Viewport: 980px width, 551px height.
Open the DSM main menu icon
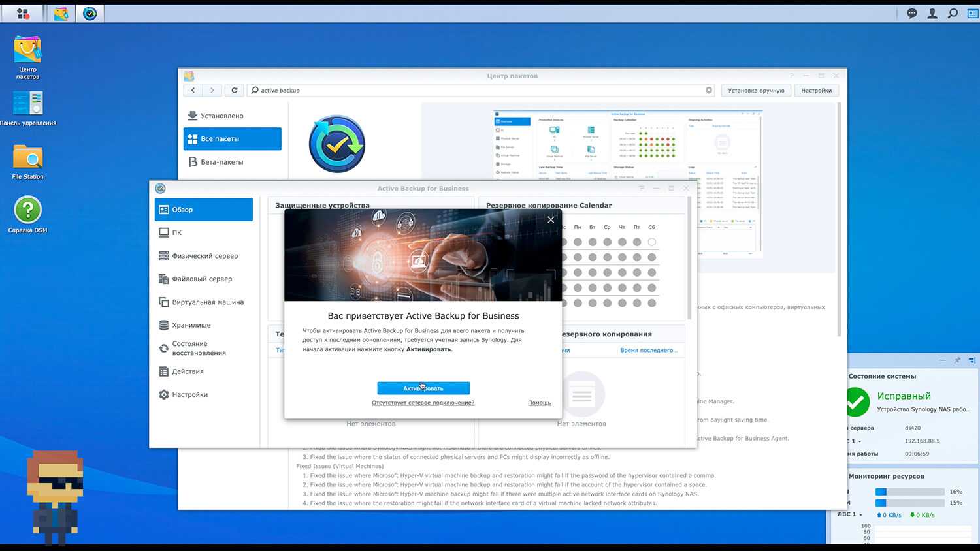click(x=23, y=13)
